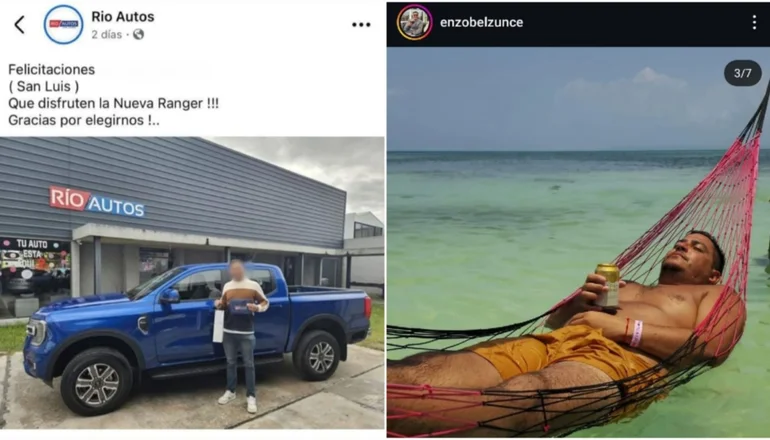Click the '( San Luis )' text
This screenshot has width=770, height=440.
coord(44,86)
